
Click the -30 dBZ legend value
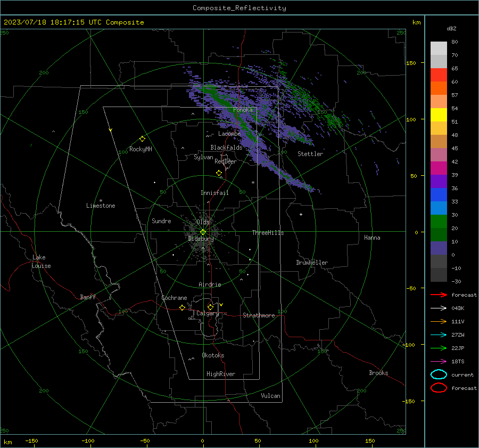[x=456, y=281]
